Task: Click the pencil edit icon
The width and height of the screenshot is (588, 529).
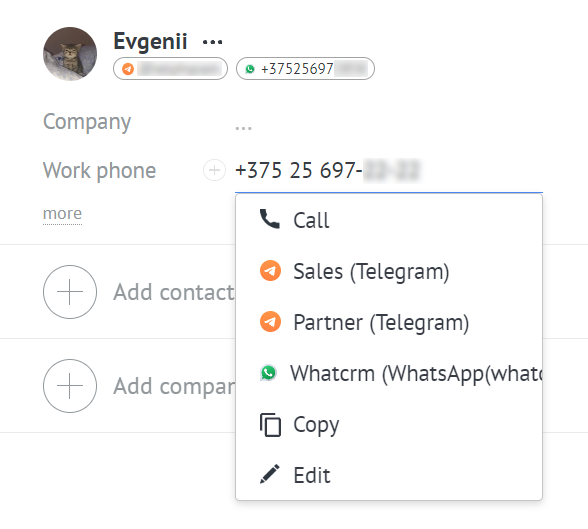Action: tap(270, 474)
